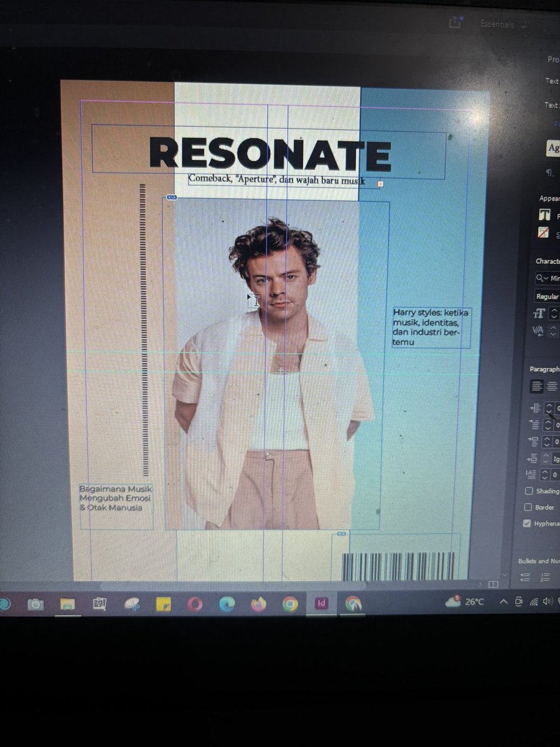Enable the Border checkbox
This screenshot has width=560, height=747.
528,507
